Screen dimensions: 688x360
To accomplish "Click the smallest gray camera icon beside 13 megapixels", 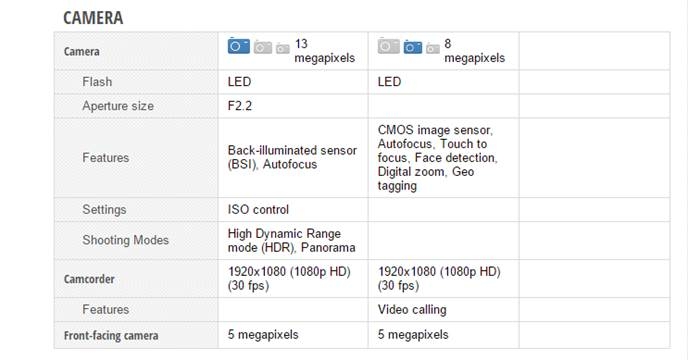I will (283, 48).
